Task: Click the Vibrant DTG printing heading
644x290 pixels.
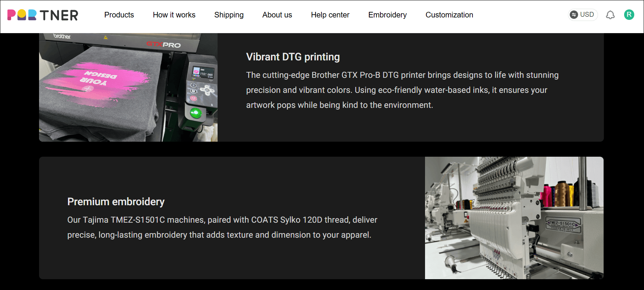Action: pyautogui.click(x=293, y=57)
